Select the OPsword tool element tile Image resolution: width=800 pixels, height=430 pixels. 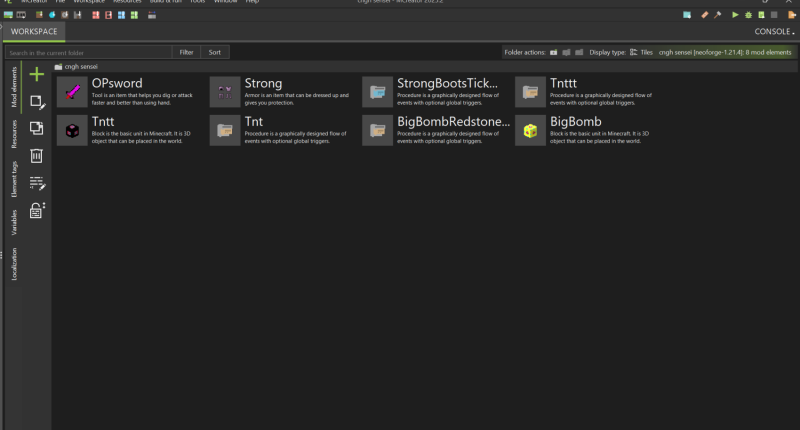(x=130, y=92)
